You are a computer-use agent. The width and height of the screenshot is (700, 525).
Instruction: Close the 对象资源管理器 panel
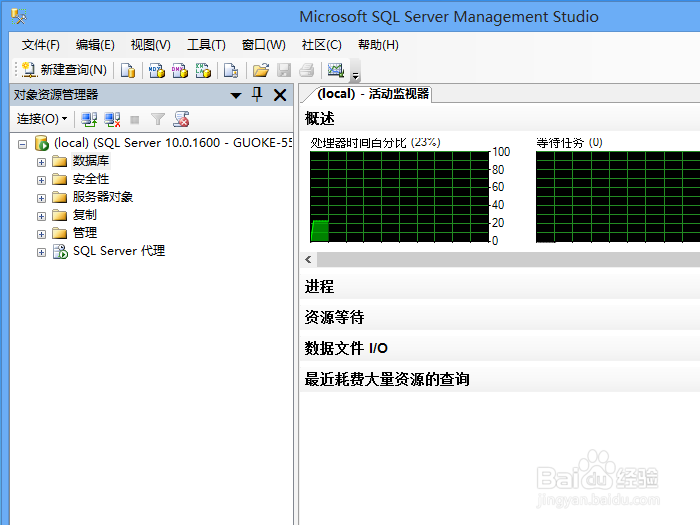280,95
